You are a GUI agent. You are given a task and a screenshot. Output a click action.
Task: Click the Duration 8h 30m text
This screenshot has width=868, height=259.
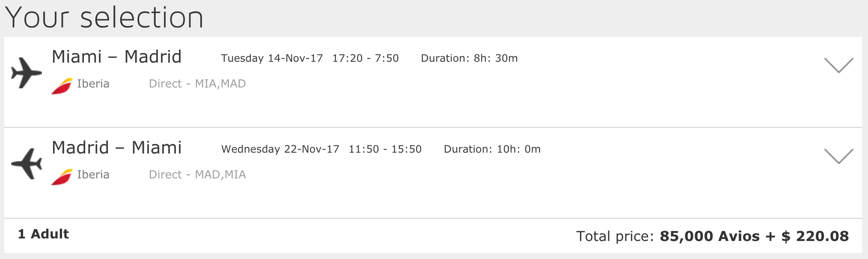tap(470, 58)
